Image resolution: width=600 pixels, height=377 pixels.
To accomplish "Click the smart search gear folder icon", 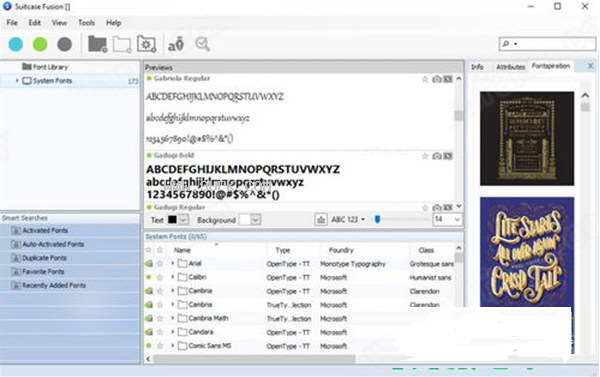I will click(147, 44).
